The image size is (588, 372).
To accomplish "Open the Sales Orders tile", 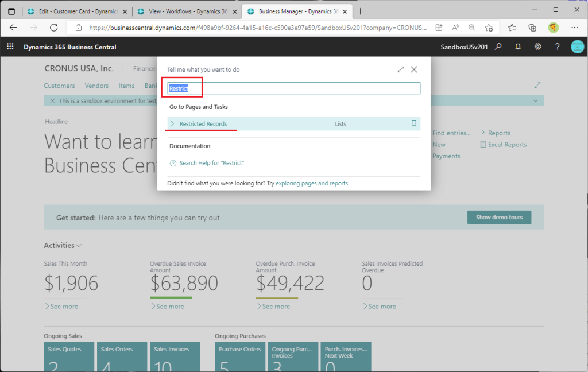I will click(x=122, y=356).
